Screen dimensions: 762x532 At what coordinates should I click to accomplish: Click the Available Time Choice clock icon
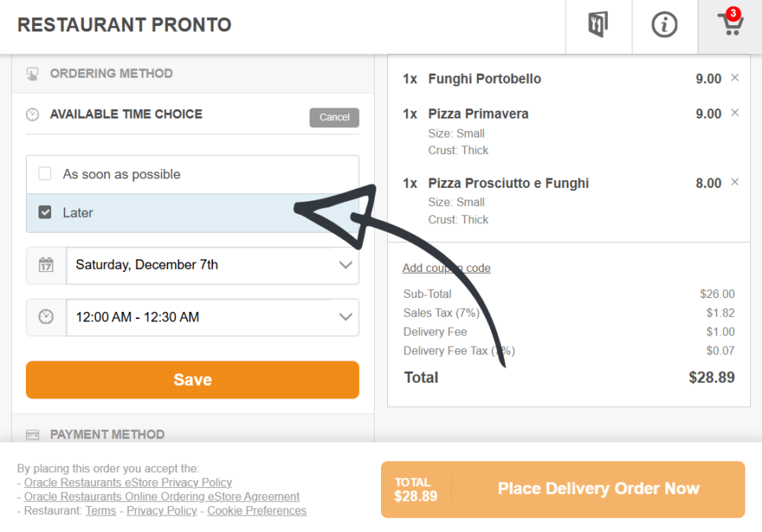coord(32,114)
